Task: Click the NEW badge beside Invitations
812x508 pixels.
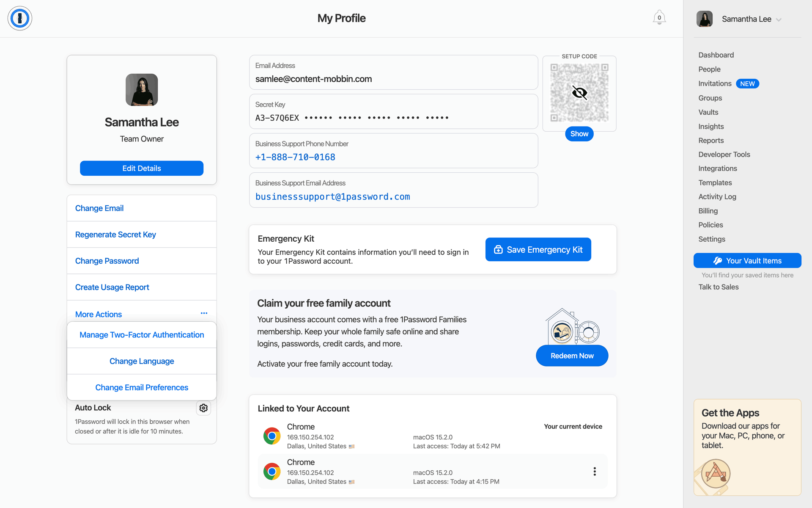Action: 747,84
